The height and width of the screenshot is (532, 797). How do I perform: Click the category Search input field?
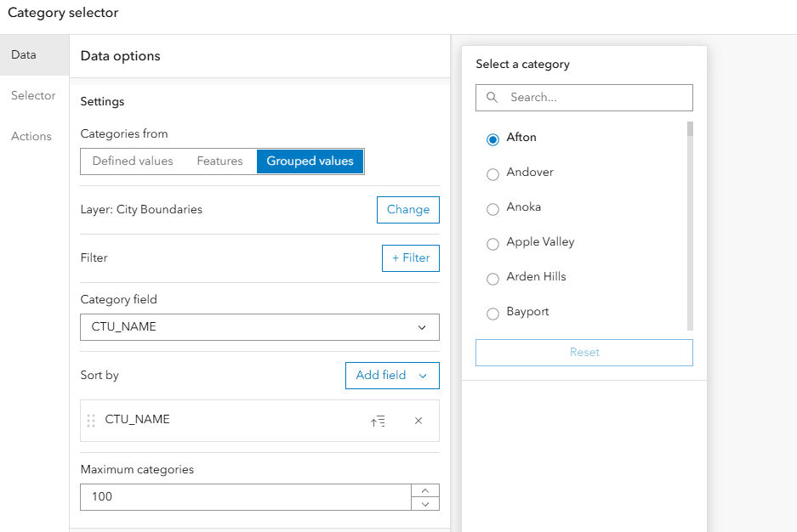pos(595,98)
